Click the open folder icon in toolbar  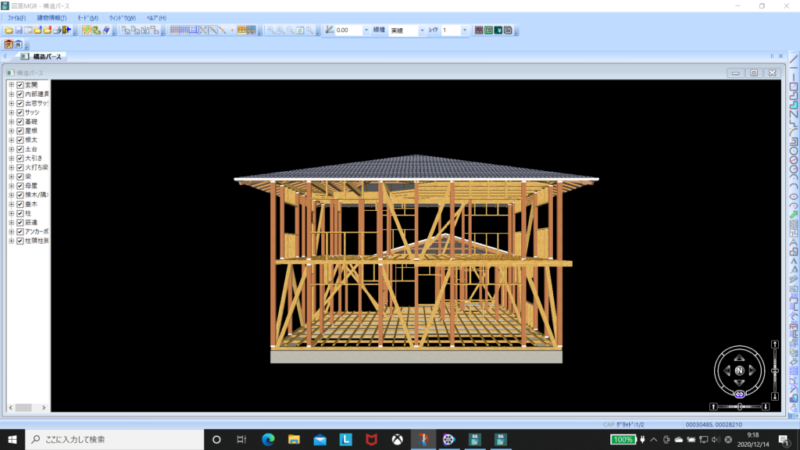tap(9, 31)
